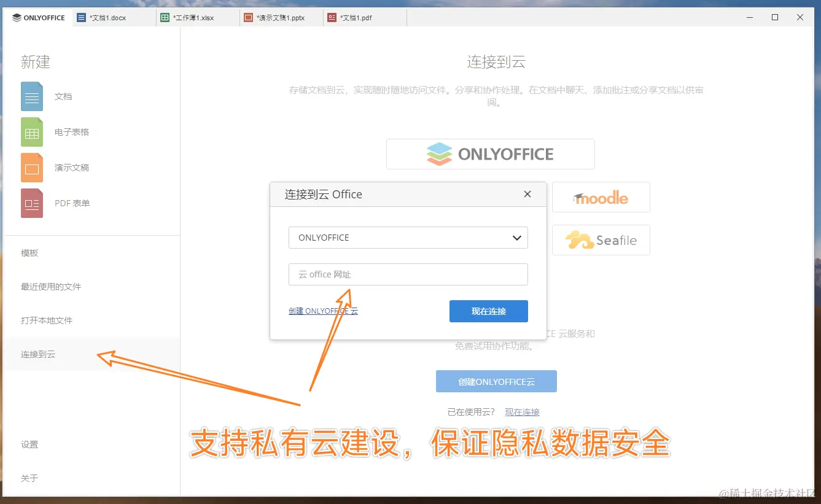Viewport: 821px width, 504px height.
Task: Click the pdf file icon in the tab
Action: pos(332,18)
